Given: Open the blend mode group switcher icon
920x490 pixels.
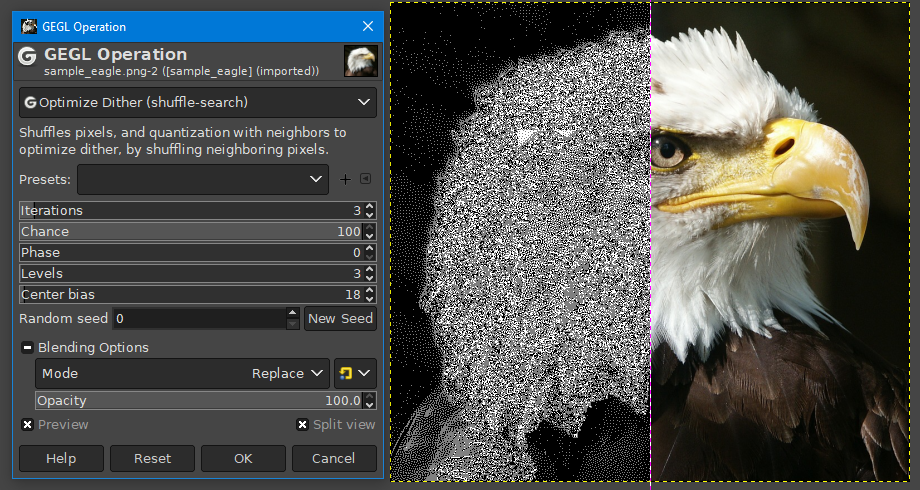Looking at the screenshot, I should (355, 373).
